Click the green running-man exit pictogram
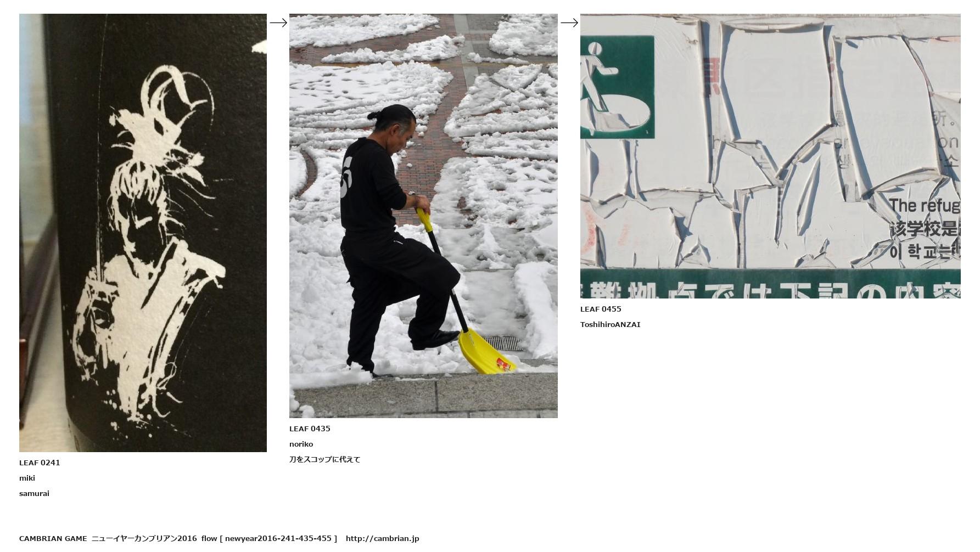The width and height of the screenshot is (980, 552). 617,87
